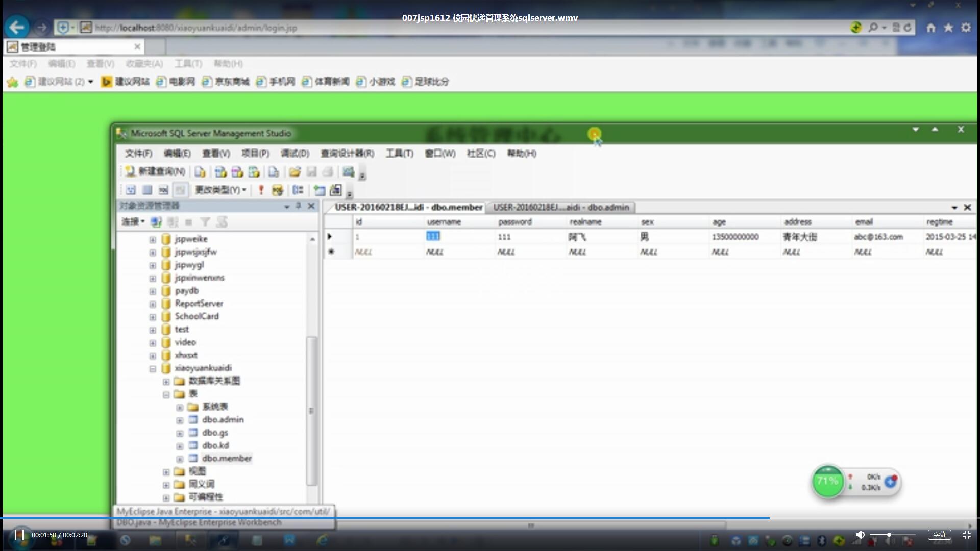Click the video progress bar
This screenshot has width=980, height=551.
(x=490, y=518)
